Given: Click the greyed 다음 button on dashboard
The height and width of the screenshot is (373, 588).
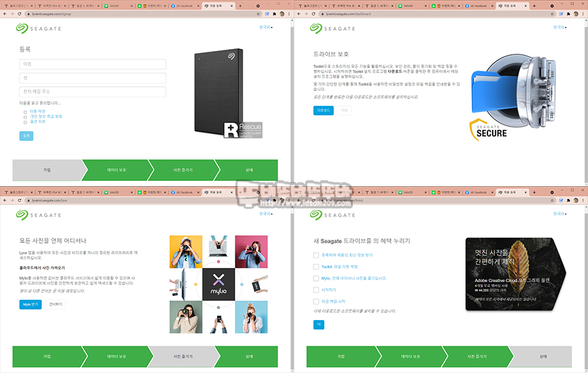Looking at the screenshot, I should pyautogui.click(x=344, y=110).
